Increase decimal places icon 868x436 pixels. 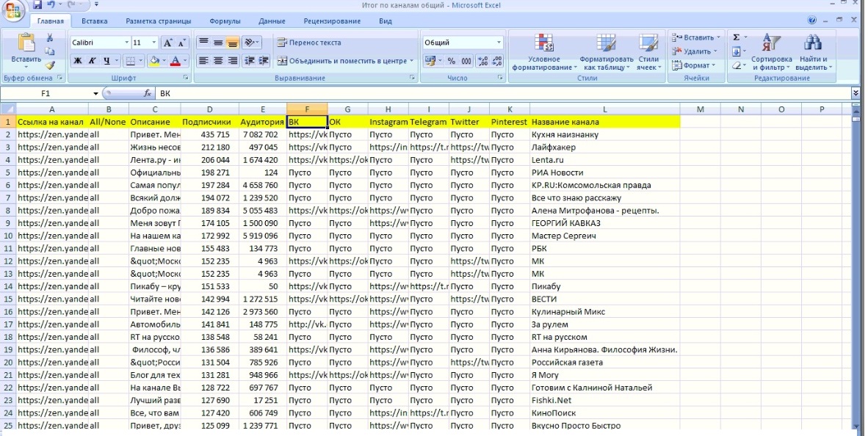[482, 61]
